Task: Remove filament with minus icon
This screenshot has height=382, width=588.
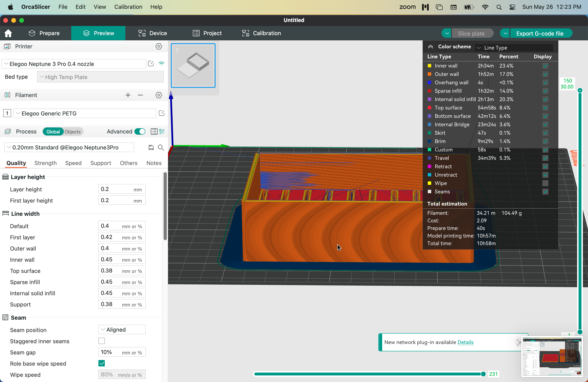Action: point(140,95)
